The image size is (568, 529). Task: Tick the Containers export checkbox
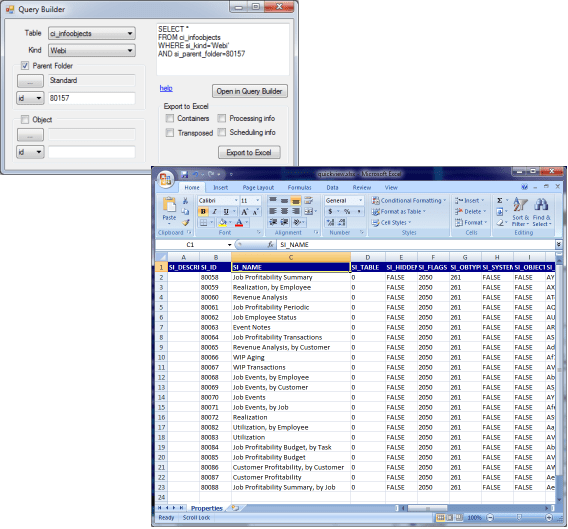point(170,118)
